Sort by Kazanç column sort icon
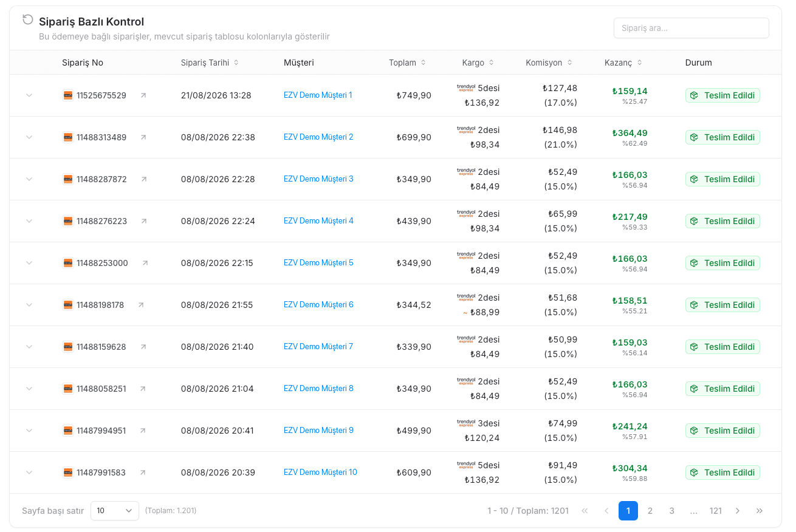The width and height of the screenshot is (796, 532). (640, 63)
